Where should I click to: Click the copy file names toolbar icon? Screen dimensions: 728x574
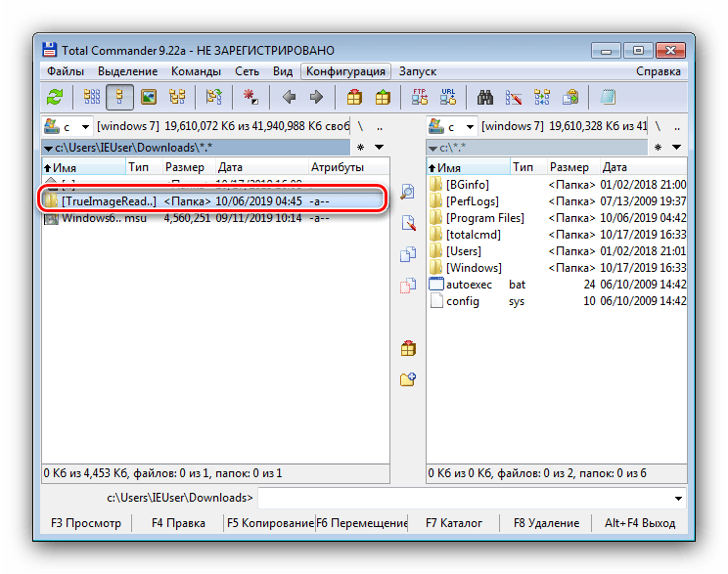pos(570,97)
